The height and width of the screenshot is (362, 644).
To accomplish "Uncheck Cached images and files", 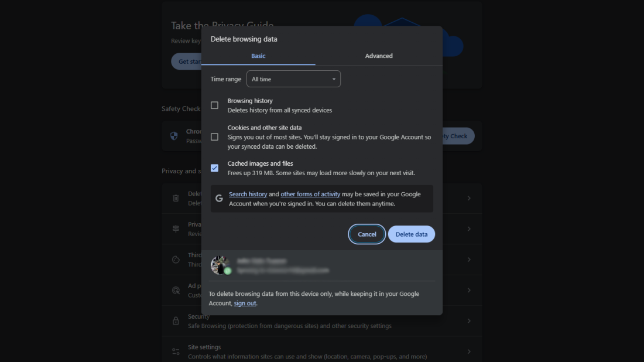I will click(214, 168).
